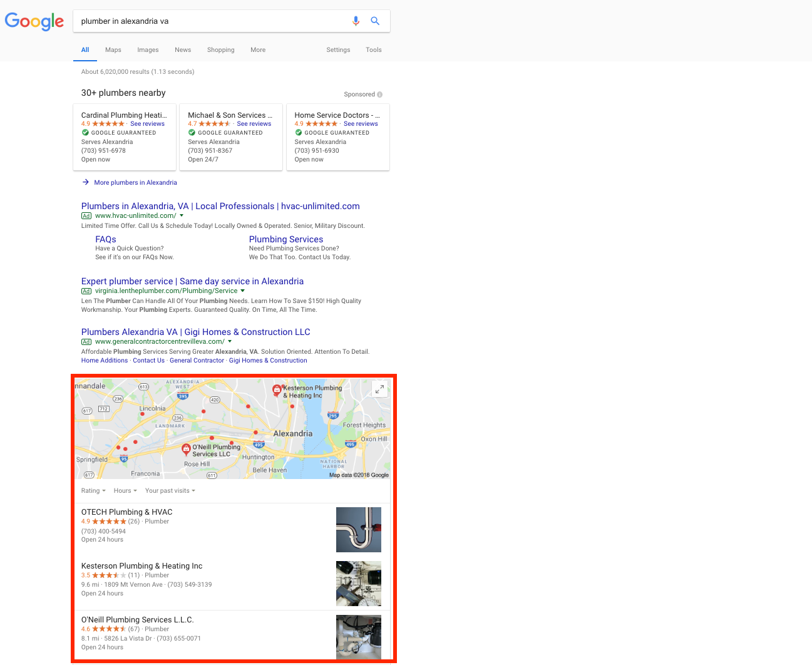Click the About 6,020,000 results text

pyautogui.click(x=138, y=72)
